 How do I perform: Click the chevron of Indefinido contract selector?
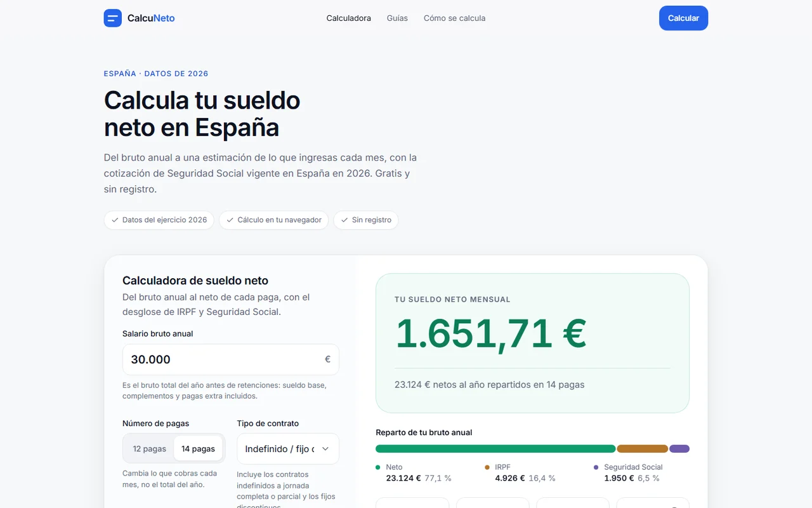click(x=325, y=448)
